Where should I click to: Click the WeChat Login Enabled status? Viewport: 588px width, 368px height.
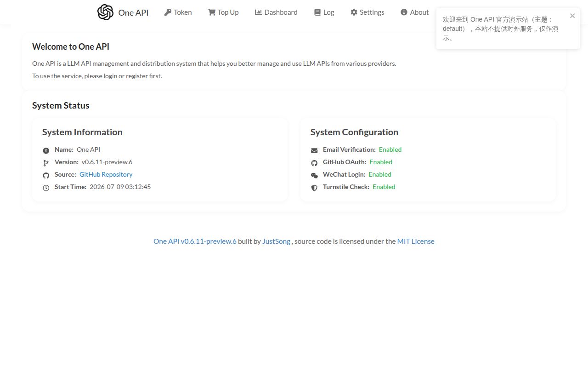(380, 174)
